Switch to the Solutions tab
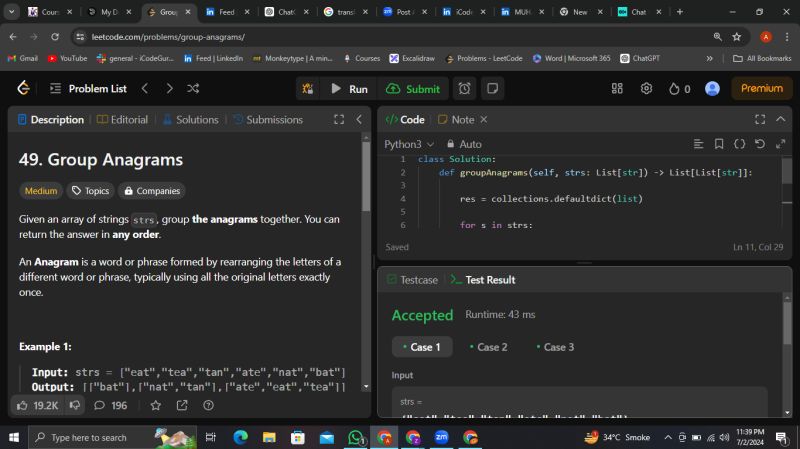The width and height of the screenshot is (800, 449). point(190,119)
